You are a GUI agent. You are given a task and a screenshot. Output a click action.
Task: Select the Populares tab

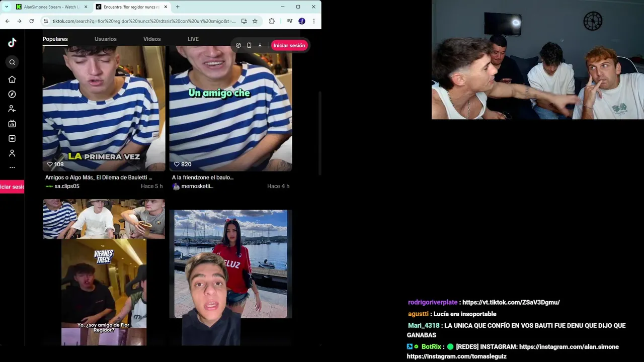click(55, 39)
